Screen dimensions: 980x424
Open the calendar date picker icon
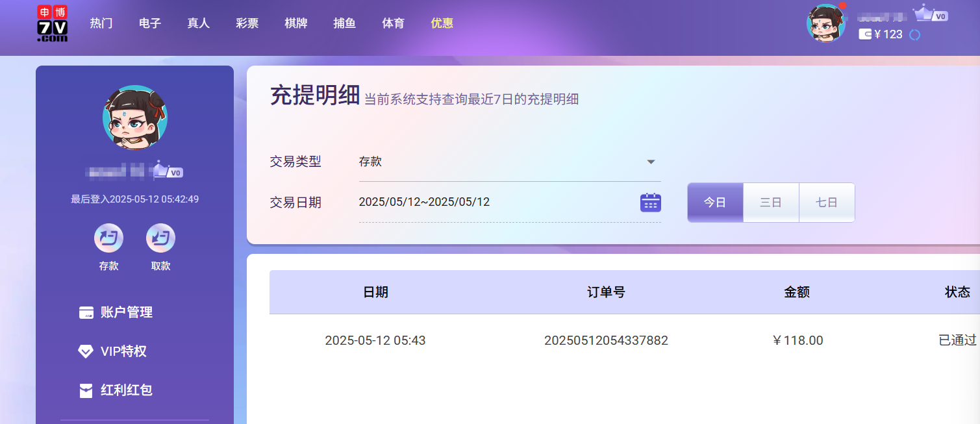pos(650,203)
